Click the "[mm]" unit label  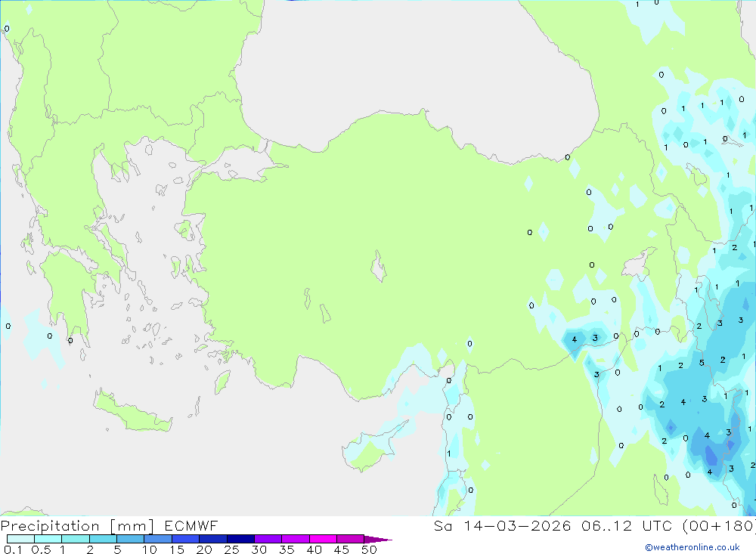tap(132, 527)
